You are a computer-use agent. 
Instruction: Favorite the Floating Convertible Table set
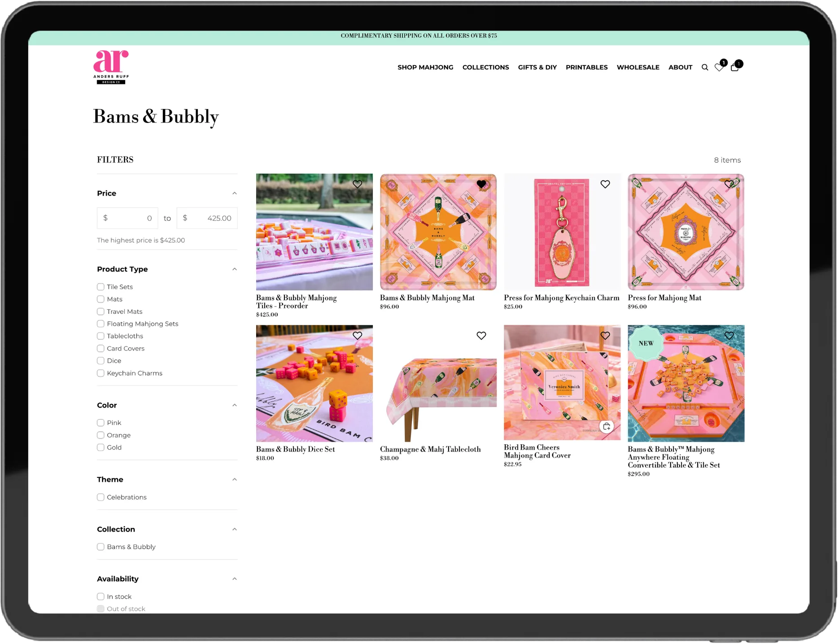click(x=729, y=336)
